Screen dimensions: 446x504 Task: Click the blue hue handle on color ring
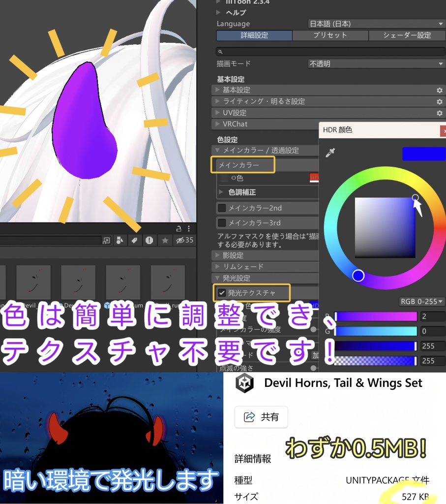point(358,276)
